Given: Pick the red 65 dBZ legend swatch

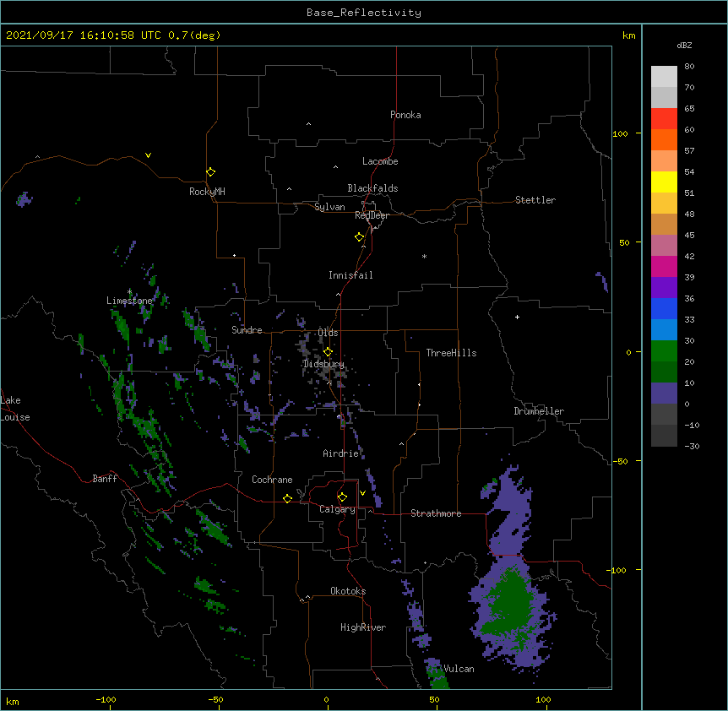Looking at the screenshot, I should (664, 119).
